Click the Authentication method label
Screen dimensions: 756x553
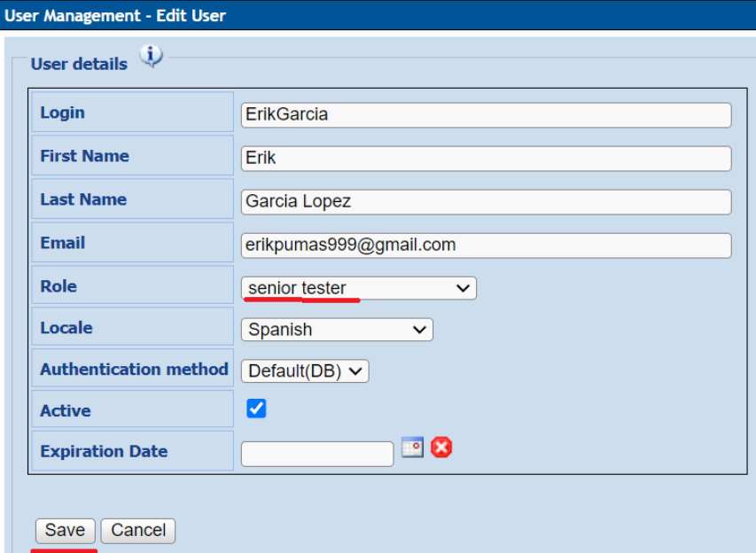coord(134,370)
